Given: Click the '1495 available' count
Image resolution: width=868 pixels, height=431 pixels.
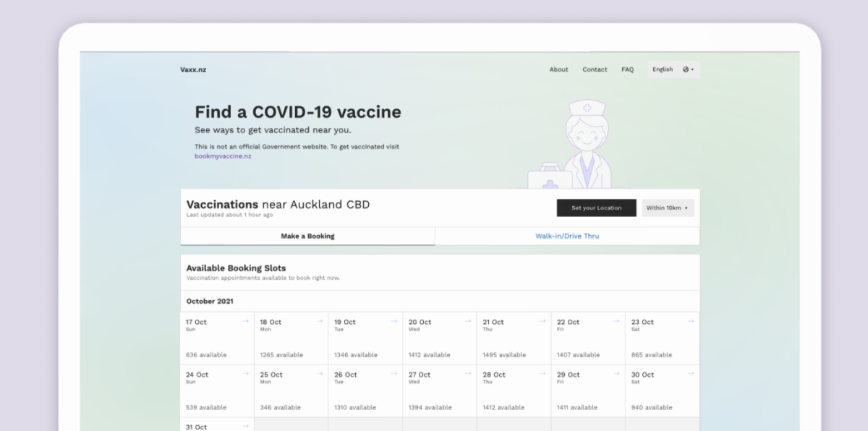Looking at the screenshot, I should [x=505, y=355].
